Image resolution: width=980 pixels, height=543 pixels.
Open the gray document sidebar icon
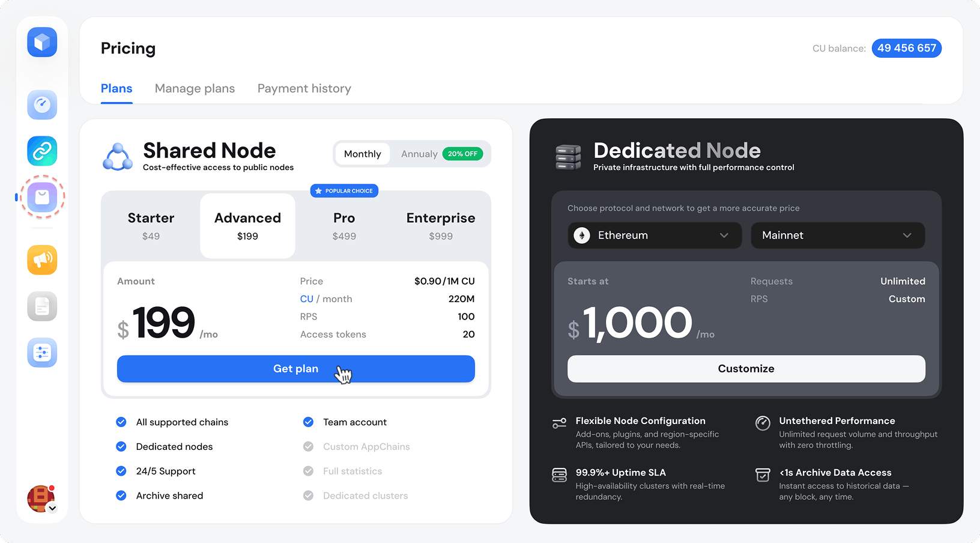coord(42,306)
